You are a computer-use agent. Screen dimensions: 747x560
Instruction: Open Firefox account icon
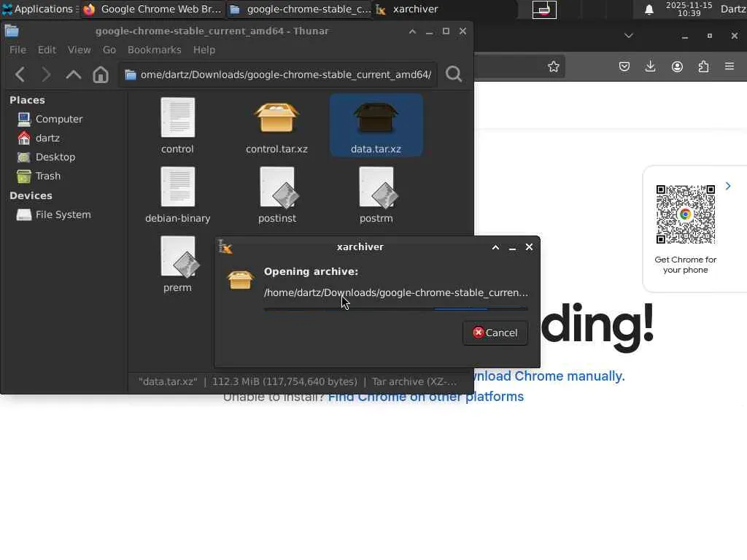point(677,66)
